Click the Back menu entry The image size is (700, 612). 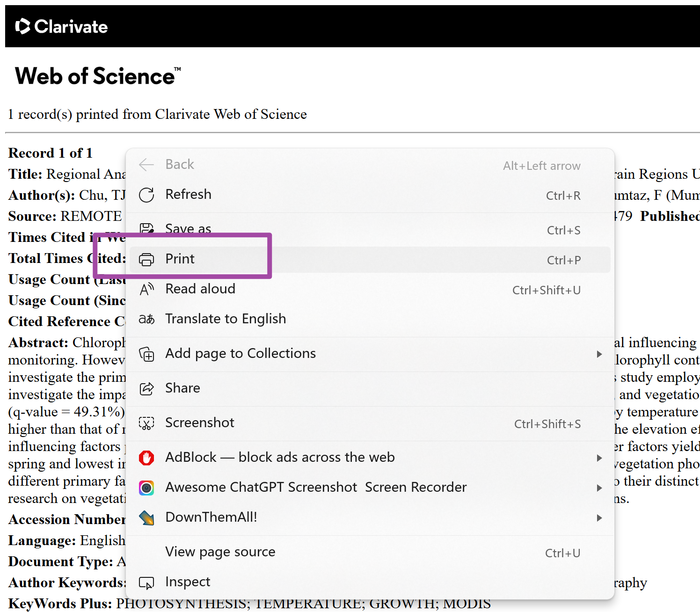point(180,165)
